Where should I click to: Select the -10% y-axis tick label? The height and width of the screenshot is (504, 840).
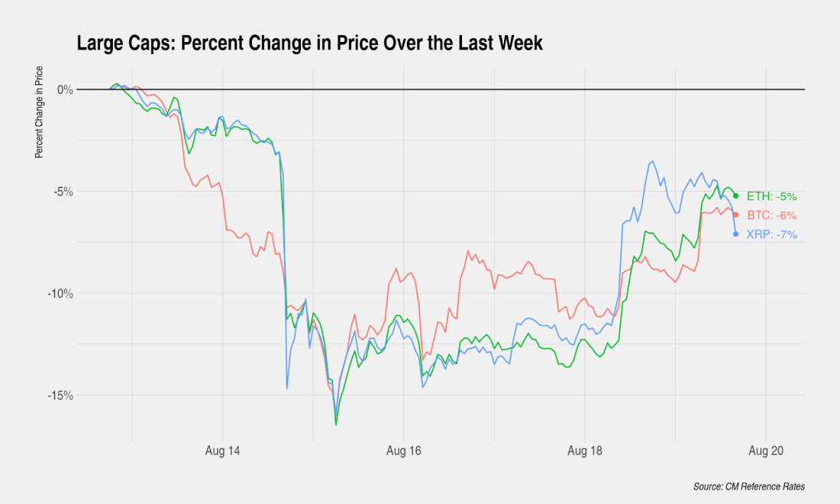pyautogui.click(x=60, y=293)
